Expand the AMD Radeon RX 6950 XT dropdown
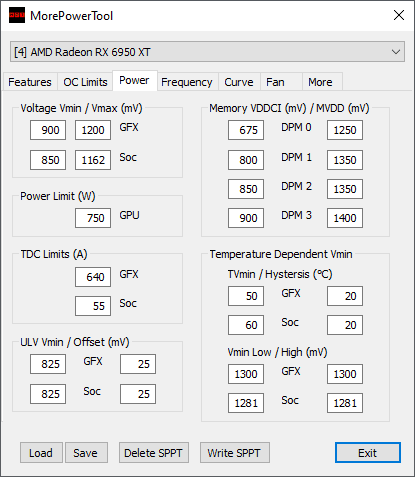 pyautogui.click(x=207, y=52)
